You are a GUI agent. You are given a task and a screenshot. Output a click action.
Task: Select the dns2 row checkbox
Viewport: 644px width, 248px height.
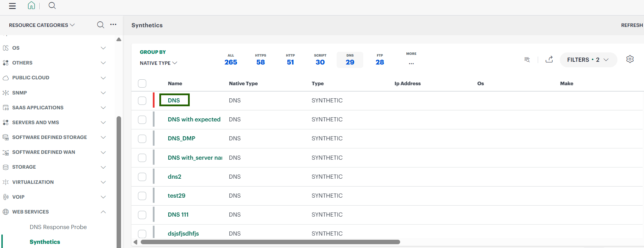pyautogui.click(x=142, y=177)
